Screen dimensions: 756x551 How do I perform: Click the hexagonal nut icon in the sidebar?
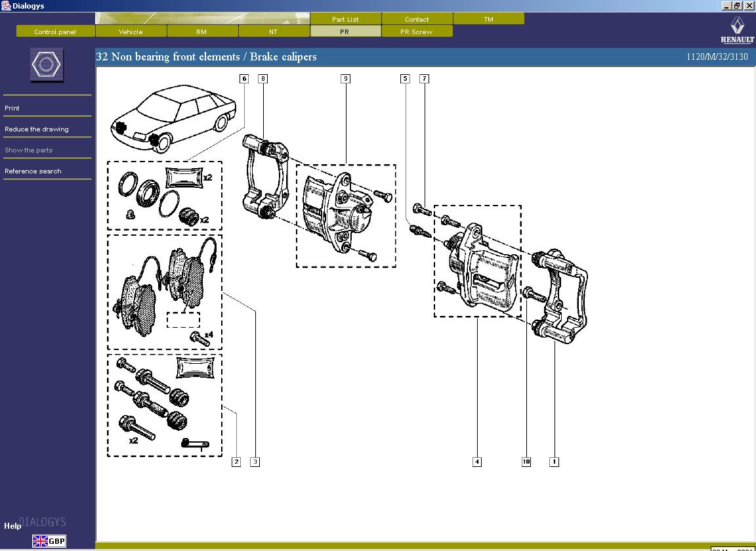point(47,64)
